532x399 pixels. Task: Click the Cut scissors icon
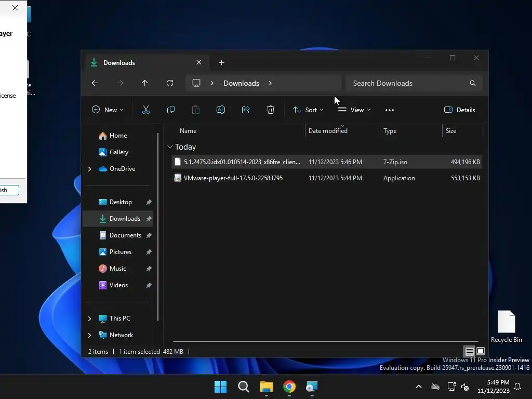pos(146,110)
